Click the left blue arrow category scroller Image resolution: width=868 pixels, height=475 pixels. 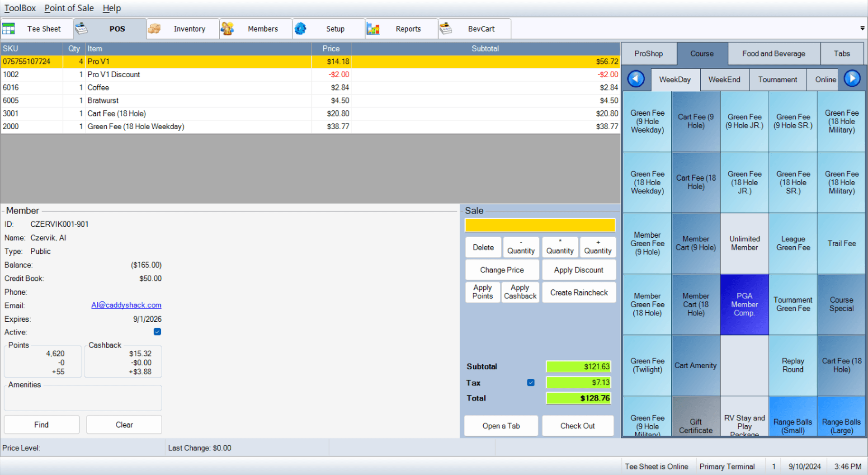[636, 79]
